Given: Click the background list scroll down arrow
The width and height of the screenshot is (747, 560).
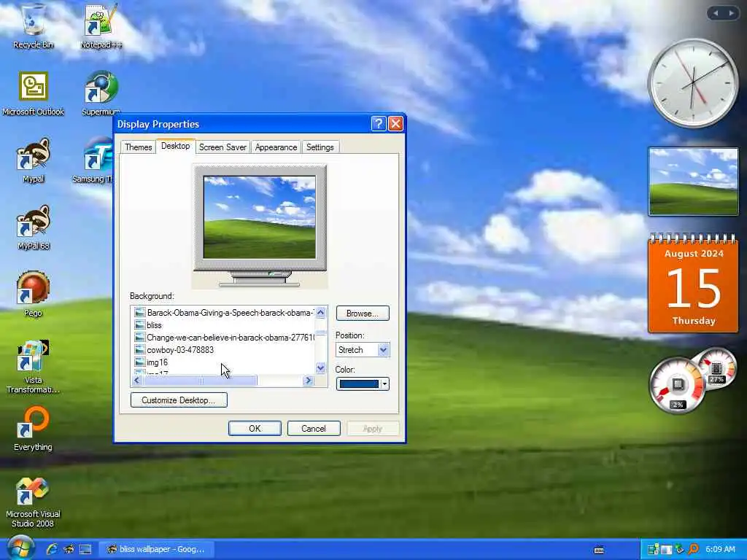Looking at the screenshot, I should coord(321,368).
